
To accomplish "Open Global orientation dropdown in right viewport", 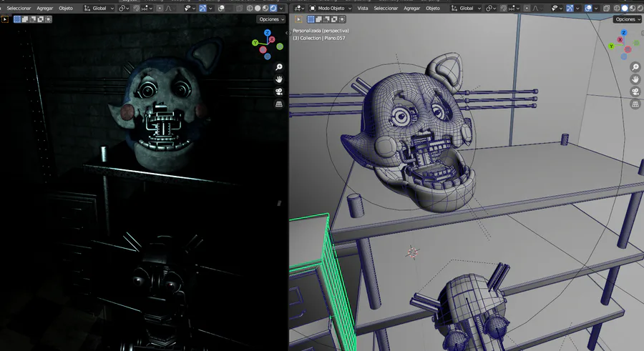I will (467, 8).
